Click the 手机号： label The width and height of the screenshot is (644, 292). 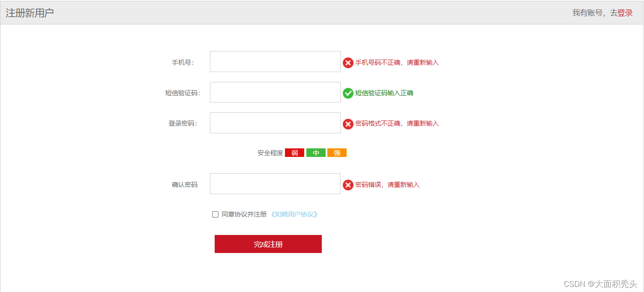click(183, 63)
